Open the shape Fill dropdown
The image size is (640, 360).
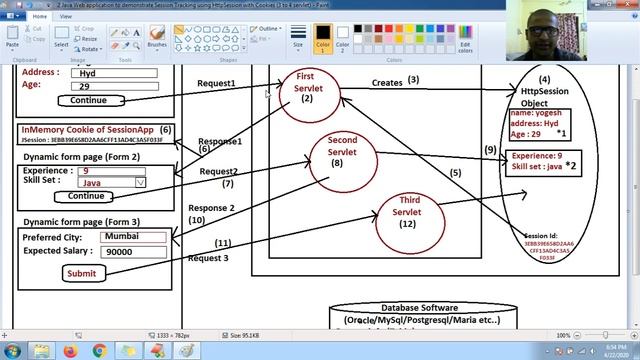260,39
